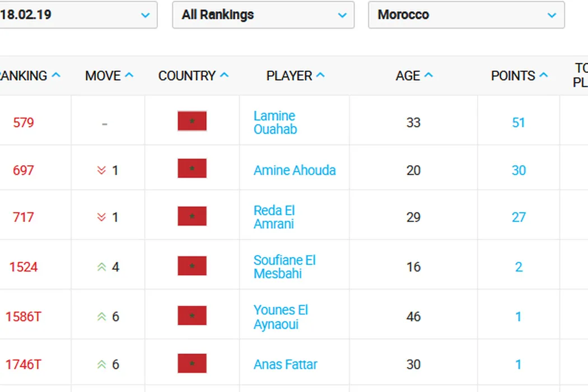Viewport: 588px width, 392px height.
Task: Sort by the Age column arrow
Action: (428, 75)
